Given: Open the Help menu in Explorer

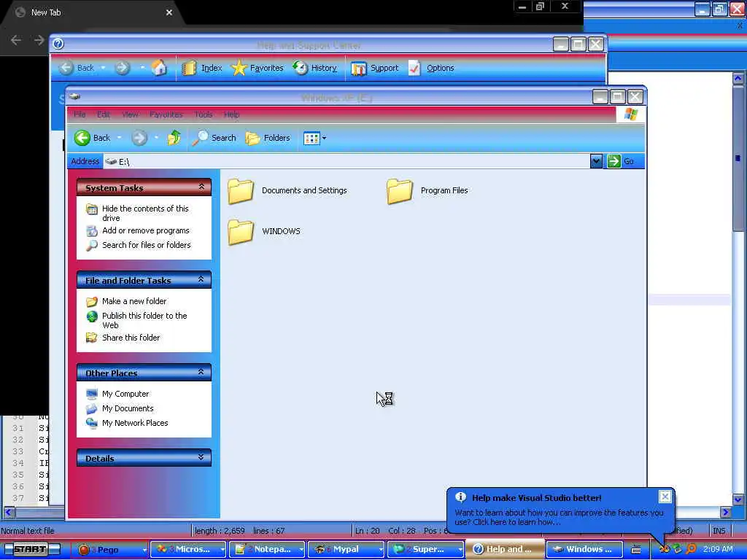Looking at the screenshot, I should [x=231, y=114].
